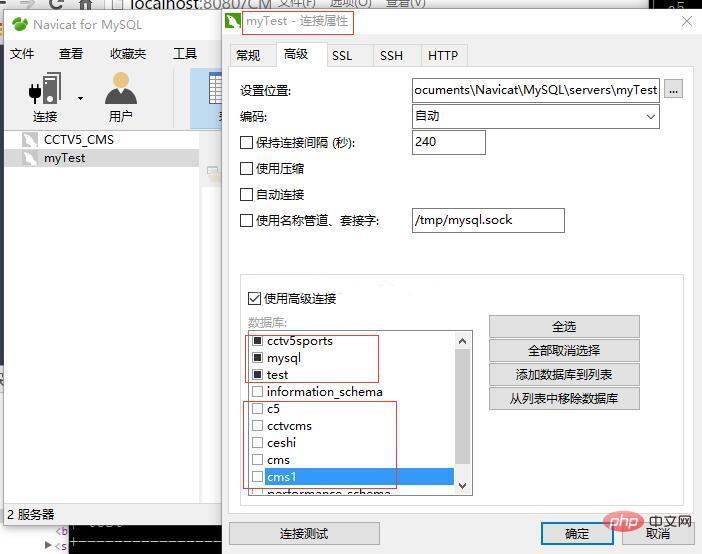Check the information_schema database checkbox
The image size is (702, 554).
click(x=257, y=391)
